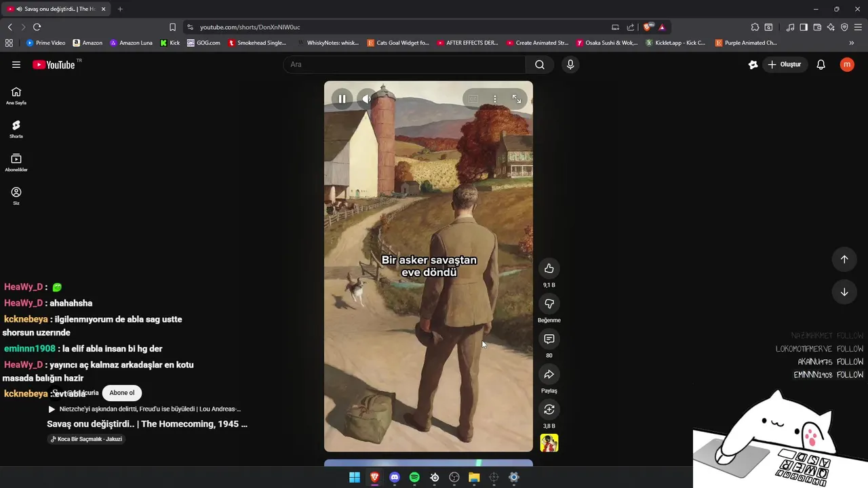Open browser extensions puzzle icon
The image size is (868, 488).
pyautogui.click(x=755, y=27)
